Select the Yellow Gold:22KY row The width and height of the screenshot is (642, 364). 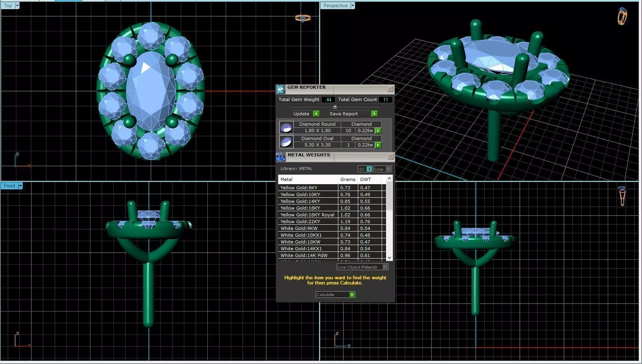[332, 222]
